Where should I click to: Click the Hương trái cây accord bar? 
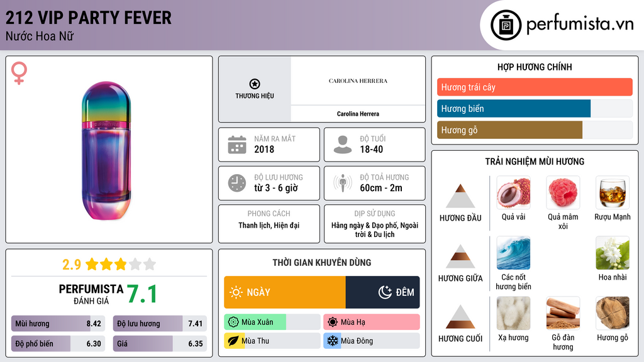[x=534, y=87]
